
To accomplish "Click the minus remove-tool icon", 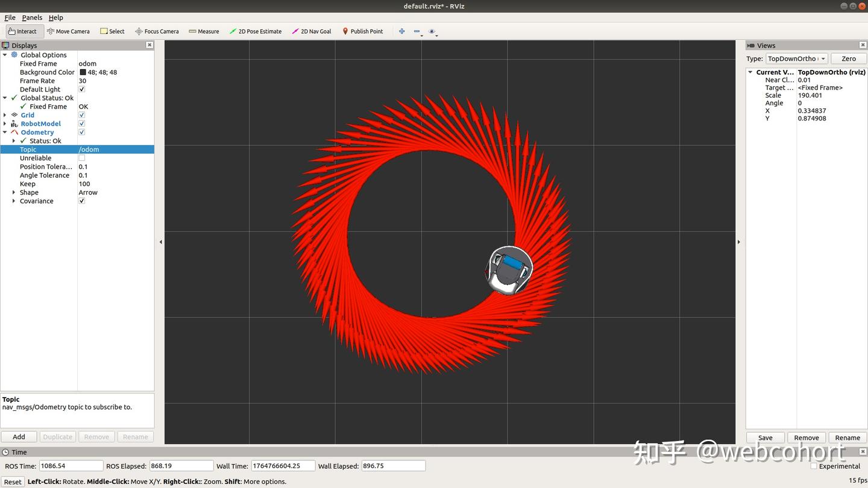I will (417, 31).
